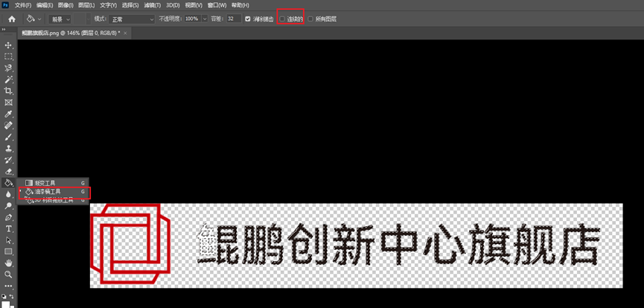Open the 帮助(H) menu
Viewport: 644px width, 308px height.
point(240,5)
